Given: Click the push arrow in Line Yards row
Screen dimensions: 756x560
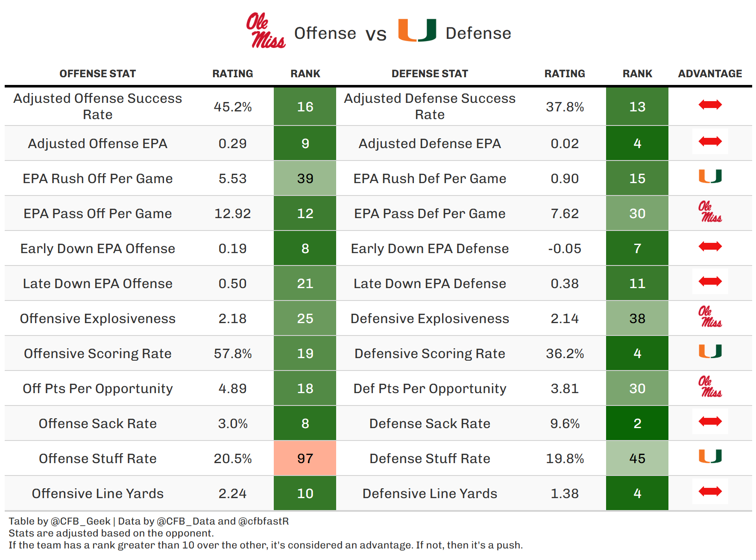Looking at the screenshot, I should pos(710,491).
